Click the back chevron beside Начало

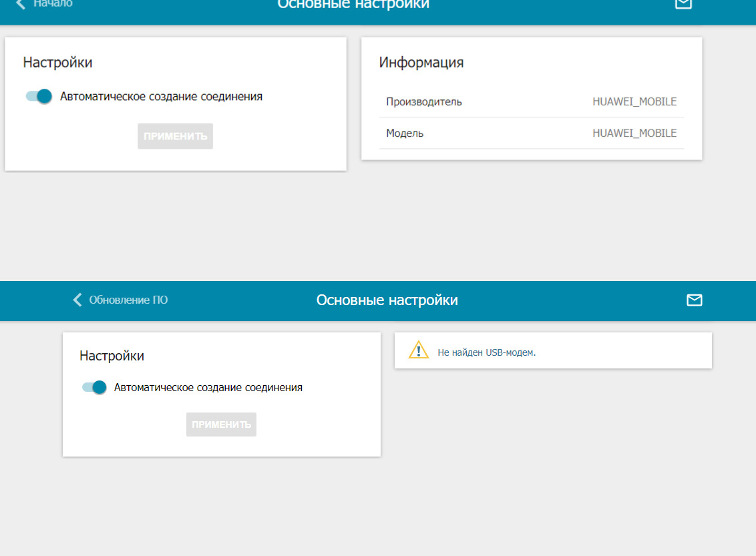tap(21, 4)
